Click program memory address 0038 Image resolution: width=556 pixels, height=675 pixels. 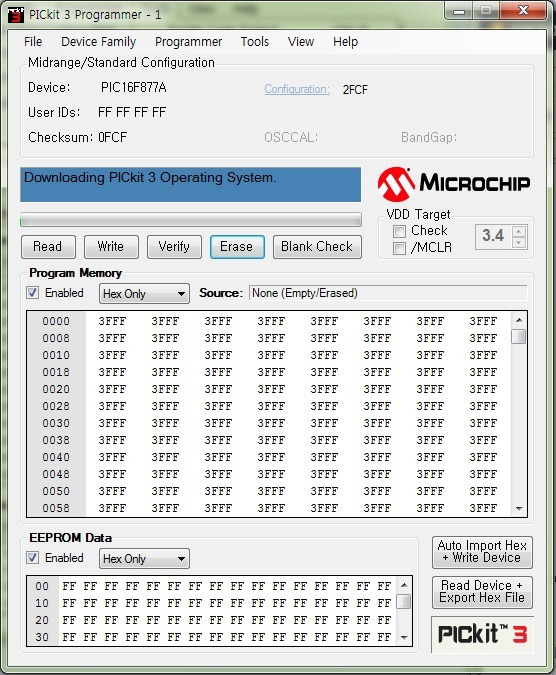pos(56,440)
